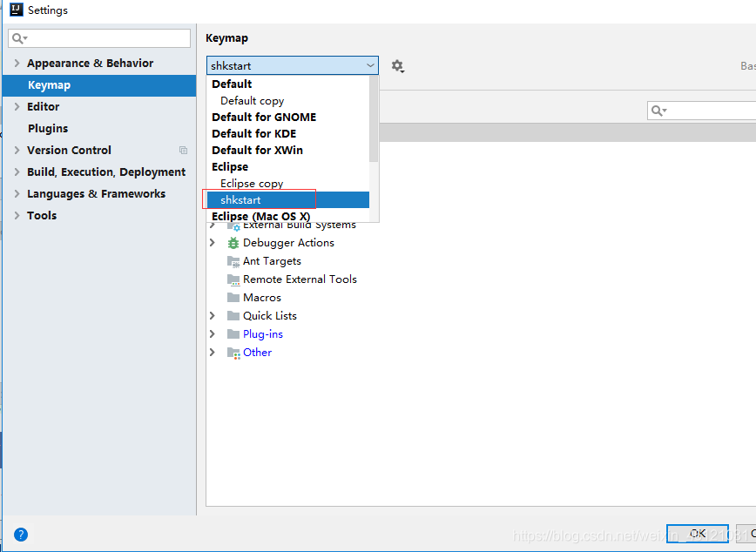Click the Macros folder icon
The height and width of the screenshot is (552, 756).
click(x=233, y=298)
